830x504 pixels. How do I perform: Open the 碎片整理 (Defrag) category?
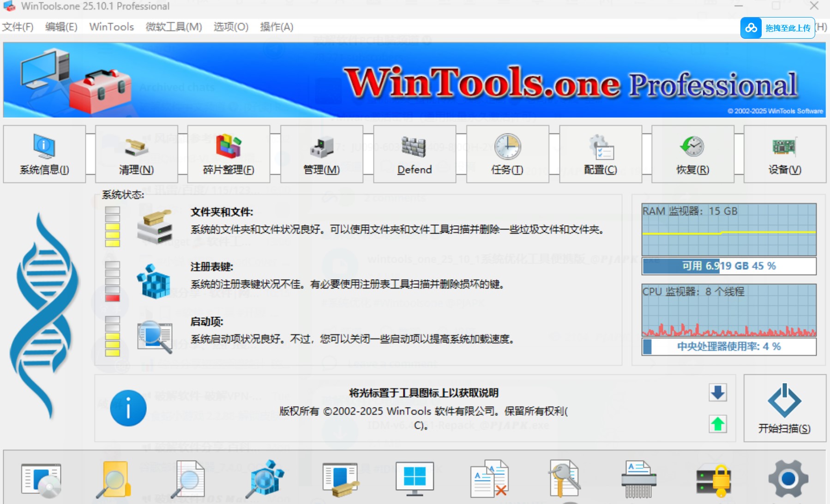(229, 155)
